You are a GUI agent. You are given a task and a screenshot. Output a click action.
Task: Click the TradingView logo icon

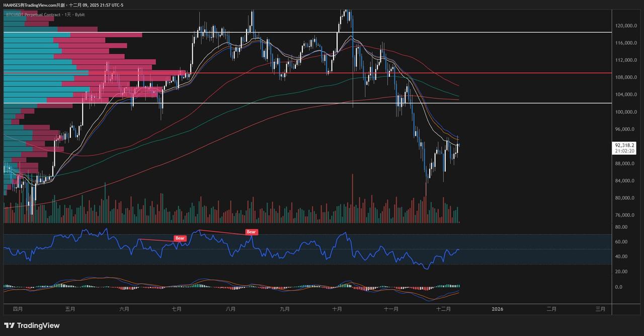pyautogui.click(x=9, y=325)
